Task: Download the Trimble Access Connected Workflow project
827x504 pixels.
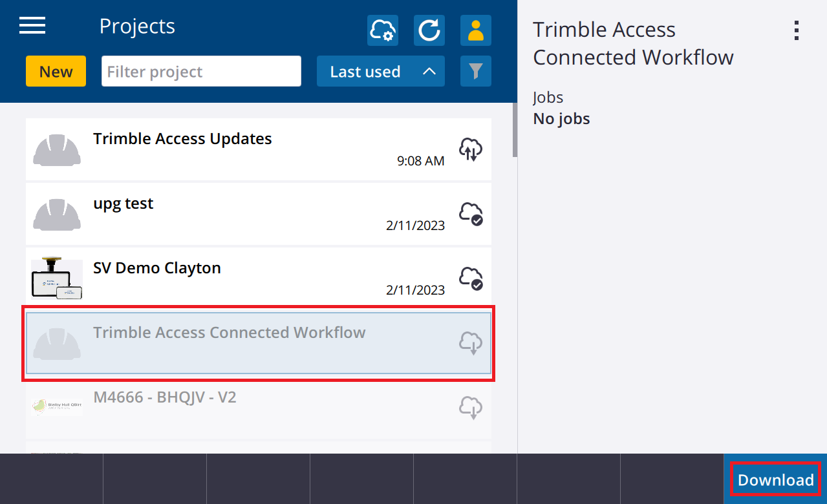Action: coord(775,479)
